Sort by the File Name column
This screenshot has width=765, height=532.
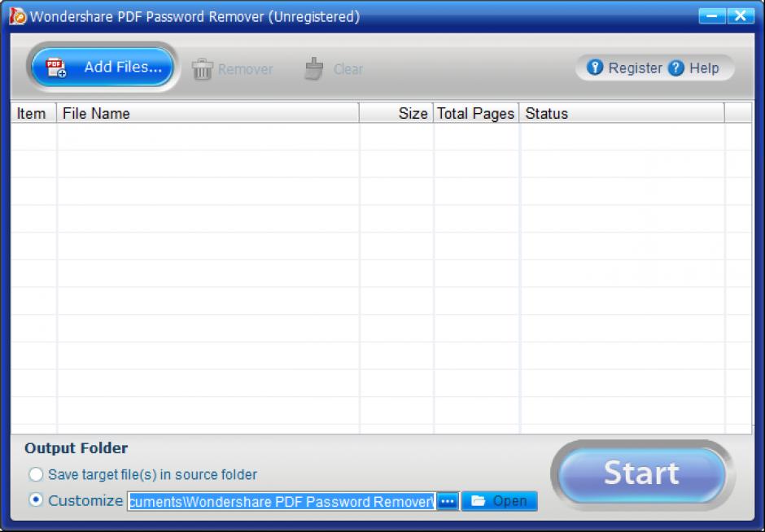tap(98, 113)
